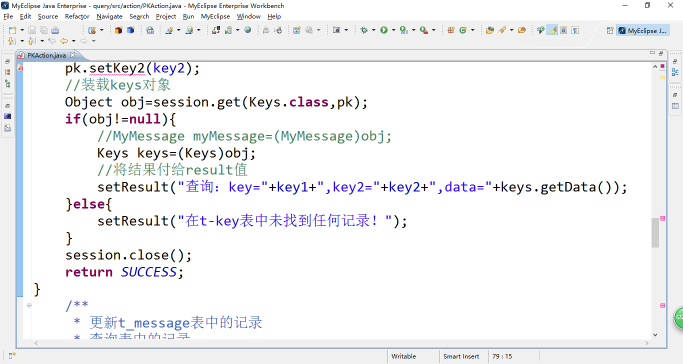Click the purple-yellow package cube toolbar icon

118,30
